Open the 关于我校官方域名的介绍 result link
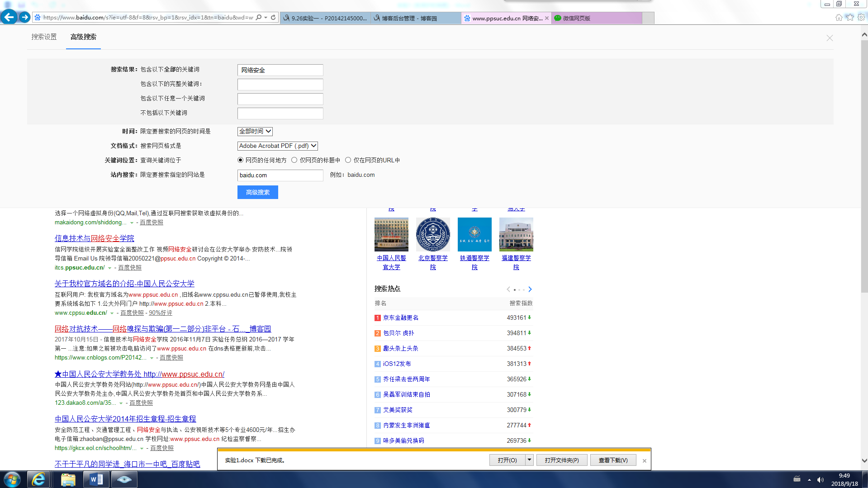The height and width of the screenshot is (488, 868). (124, 284)
